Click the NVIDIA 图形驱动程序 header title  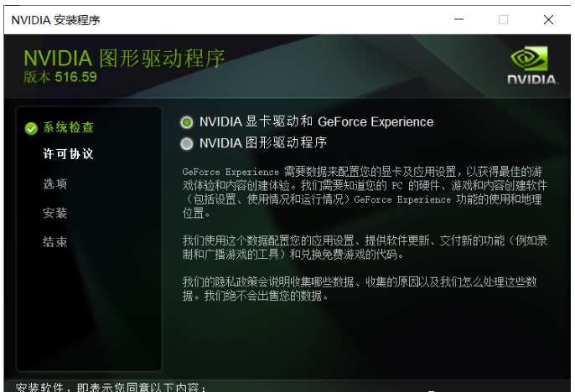[x=124, y=57]
